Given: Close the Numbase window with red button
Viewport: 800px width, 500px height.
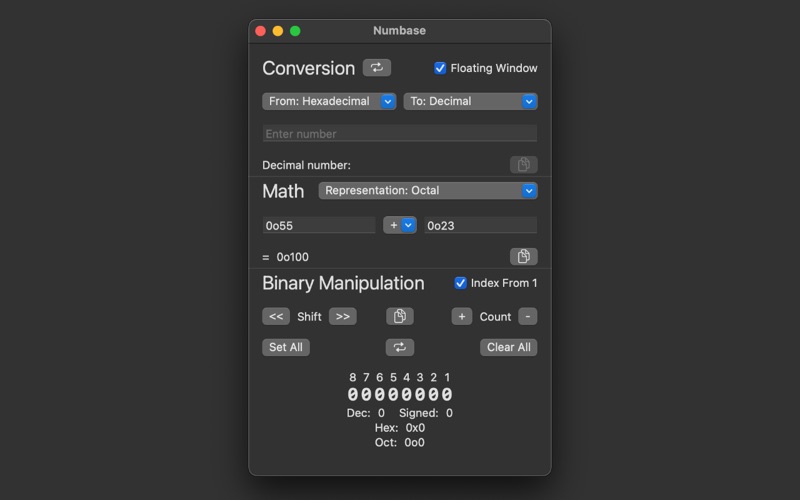Looking at the screenshot, I should point(260,31).
